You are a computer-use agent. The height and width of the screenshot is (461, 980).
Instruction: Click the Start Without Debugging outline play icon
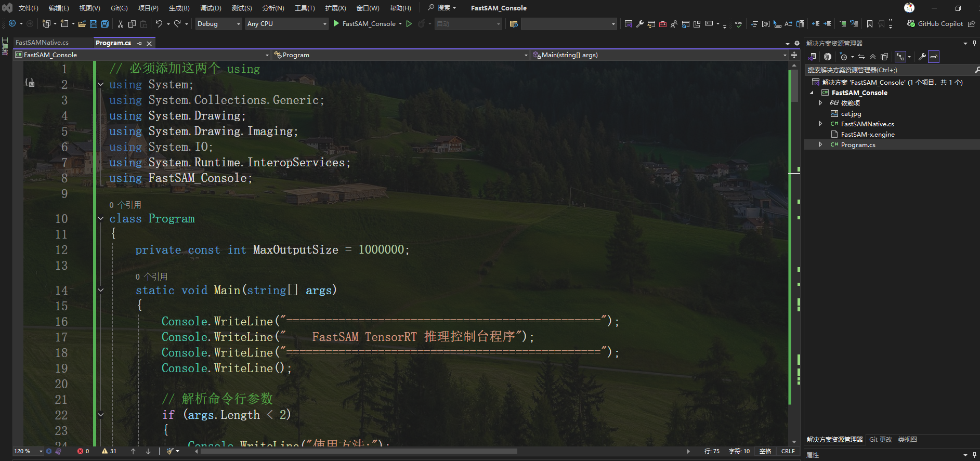409,23
